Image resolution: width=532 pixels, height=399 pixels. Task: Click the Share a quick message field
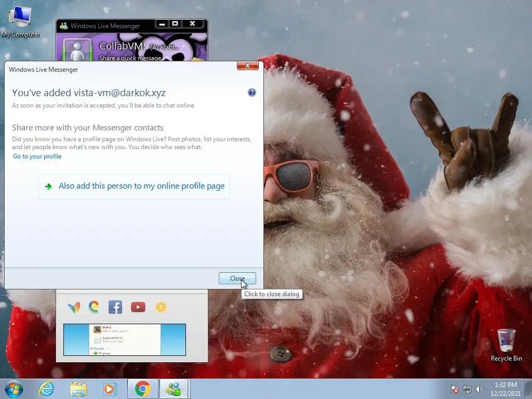coord(130,58)
